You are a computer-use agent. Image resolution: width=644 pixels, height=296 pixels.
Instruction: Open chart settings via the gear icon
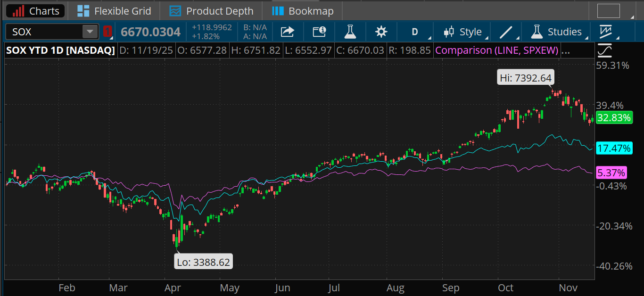381,32
